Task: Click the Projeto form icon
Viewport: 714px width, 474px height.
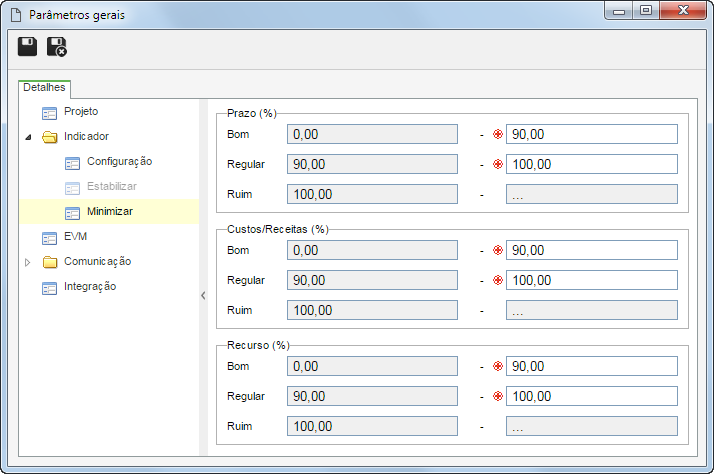Action: click(x=49, y=112)
